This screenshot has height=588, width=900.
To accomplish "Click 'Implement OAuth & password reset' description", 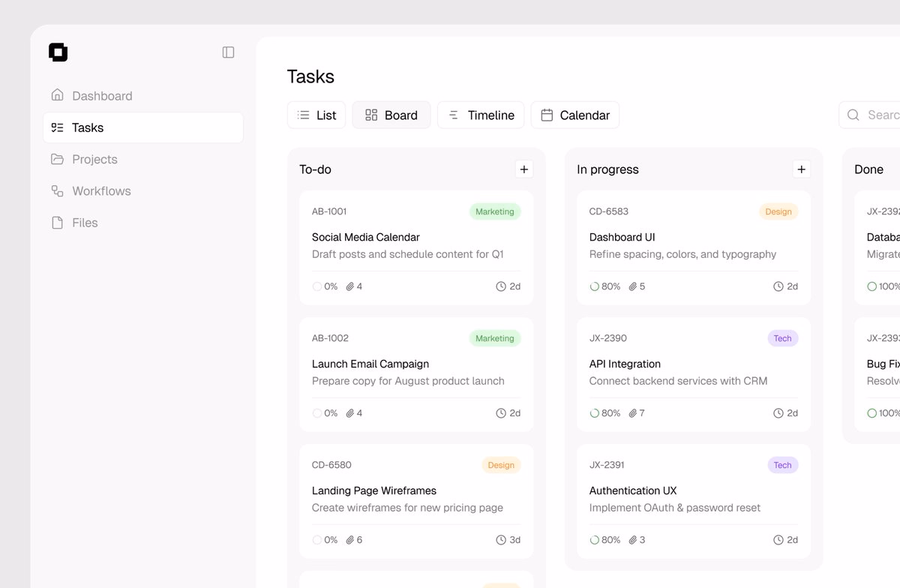I will (675, 508).
